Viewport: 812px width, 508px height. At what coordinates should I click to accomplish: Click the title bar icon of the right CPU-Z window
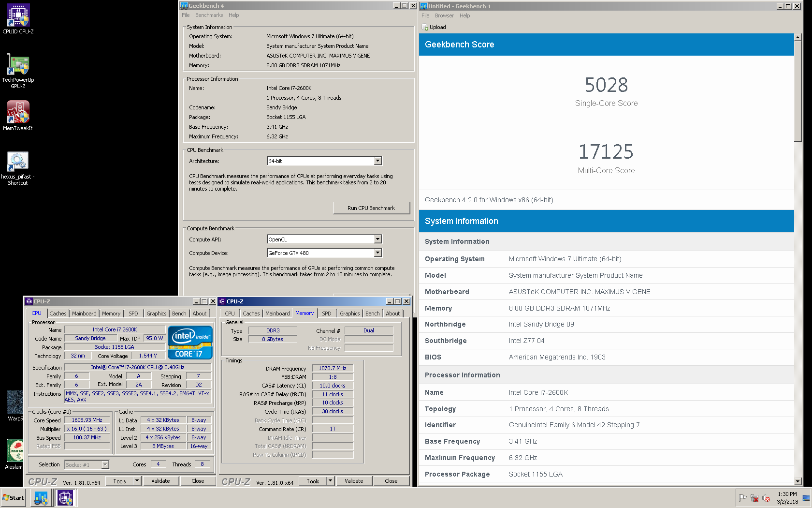222,301
